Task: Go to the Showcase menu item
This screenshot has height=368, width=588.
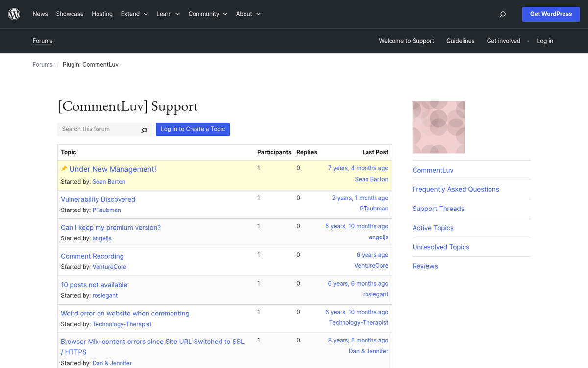Action: 70,14
